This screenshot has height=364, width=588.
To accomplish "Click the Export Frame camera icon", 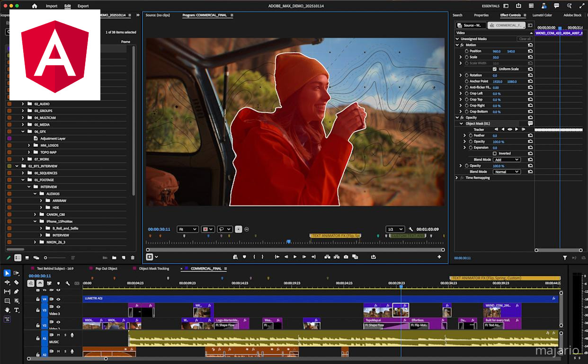I will 346,257.
